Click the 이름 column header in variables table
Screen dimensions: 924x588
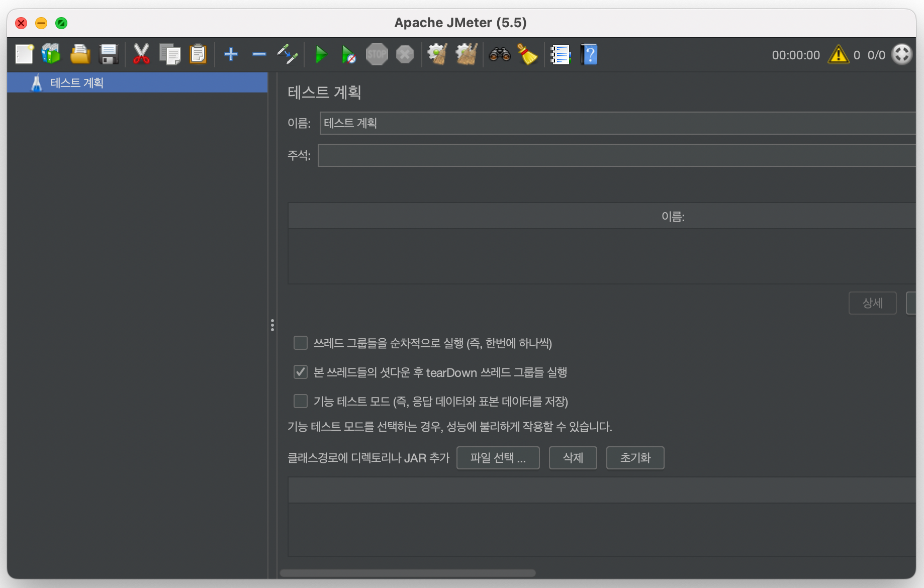602,217
